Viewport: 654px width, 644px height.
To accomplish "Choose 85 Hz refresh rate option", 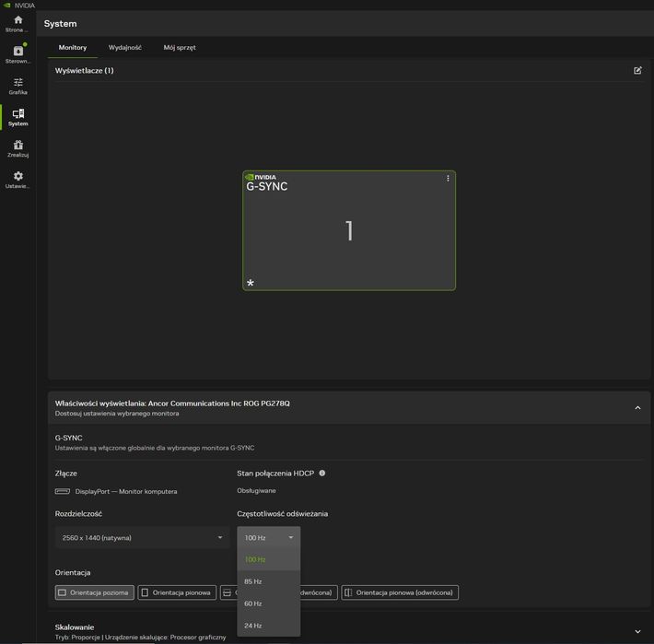I will (x=269, y=581).
